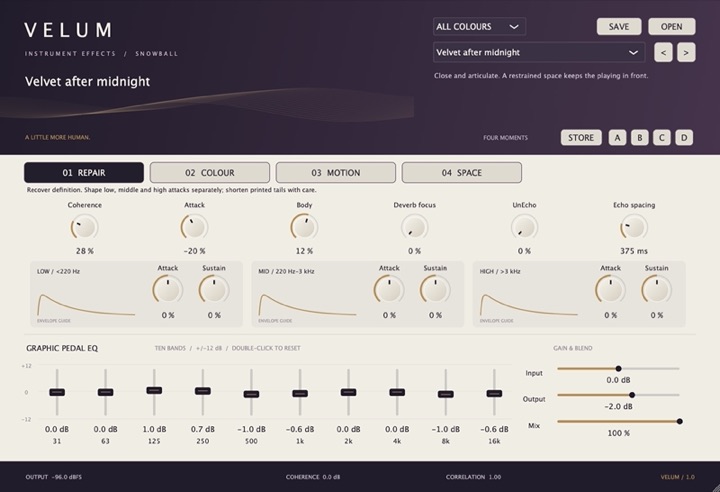Screen dimensions: 720x492
Task: Click the 125 Hz EQ fader handle
Action: pos(154,390)
